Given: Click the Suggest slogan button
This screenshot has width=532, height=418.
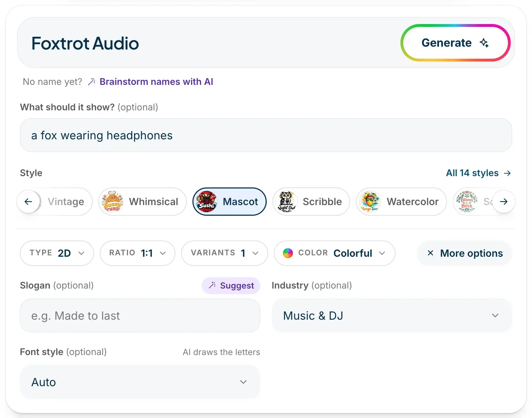Looking at the screenshot, I should coord(231,286).
